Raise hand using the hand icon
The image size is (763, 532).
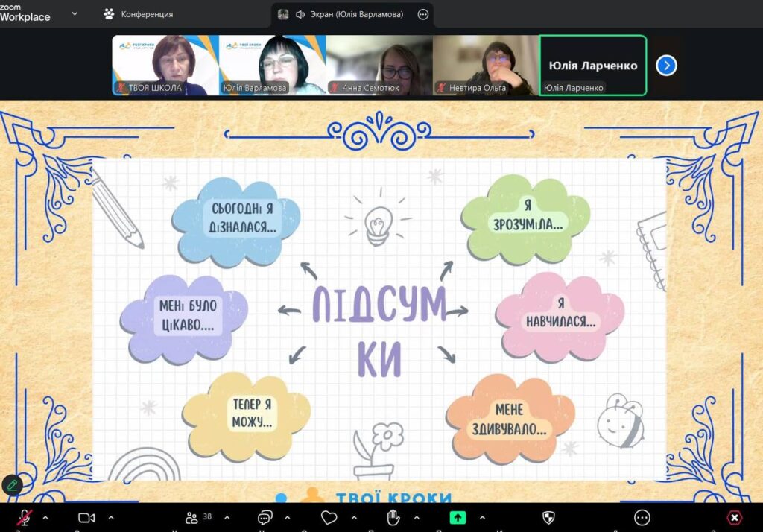(393, 517)
